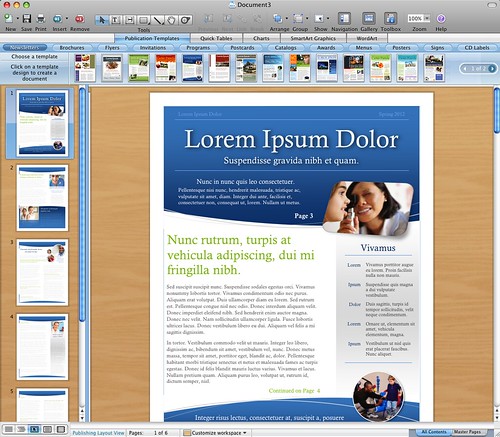Viewport: 500px width, 437px height.
Task: Click the Arrange icon
Action: pos(277,18)
